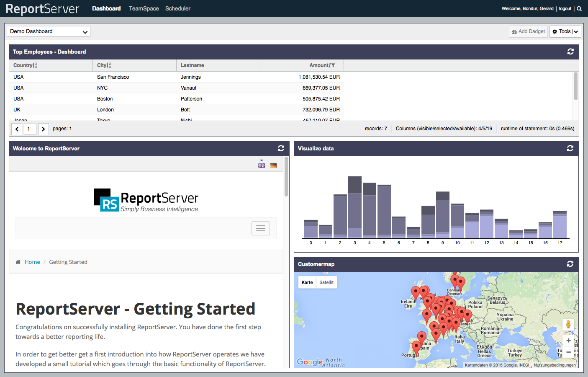Click the runtime of statement status text

(537, 129)
